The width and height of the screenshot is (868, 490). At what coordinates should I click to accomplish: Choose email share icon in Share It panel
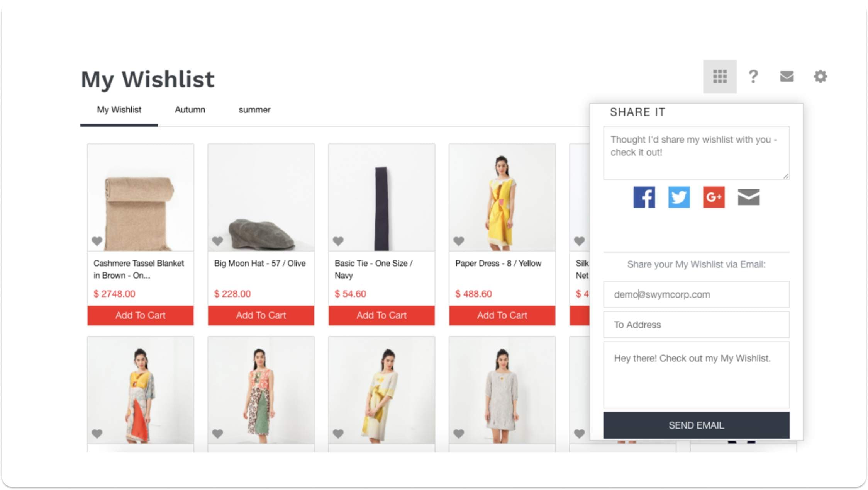pyautogui.click(x=748, y=197)
